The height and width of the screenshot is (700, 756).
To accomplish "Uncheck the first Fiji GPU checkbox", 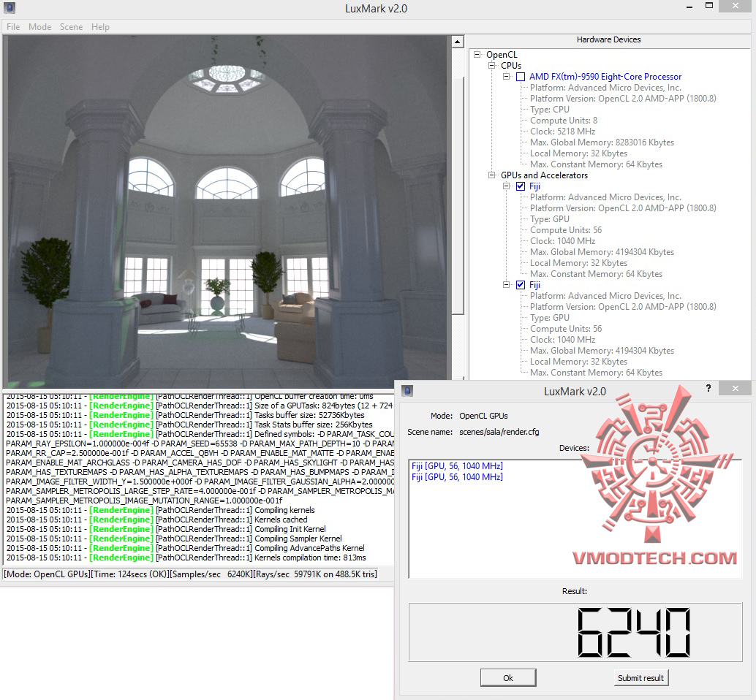I will [x=521, y=186].
